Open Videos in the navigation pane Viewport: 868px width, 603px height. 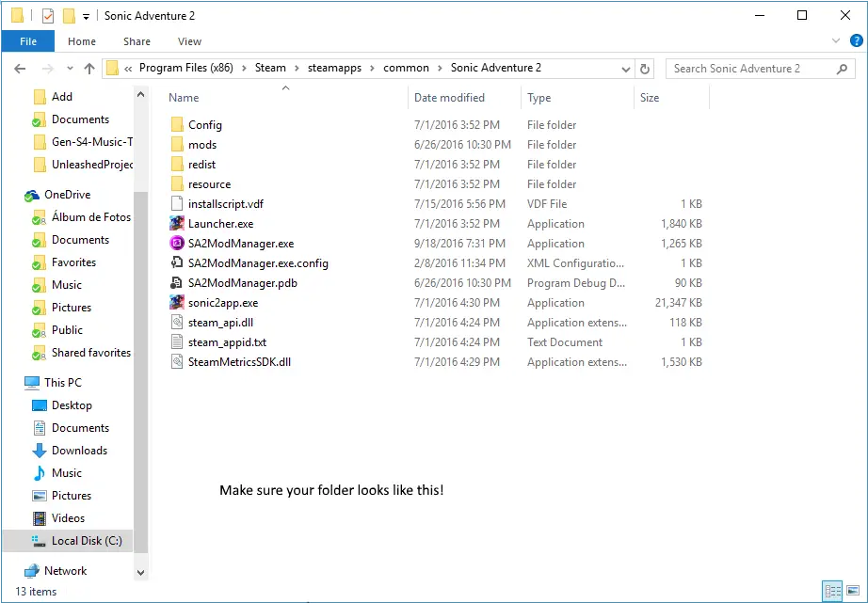click(68, 517)
